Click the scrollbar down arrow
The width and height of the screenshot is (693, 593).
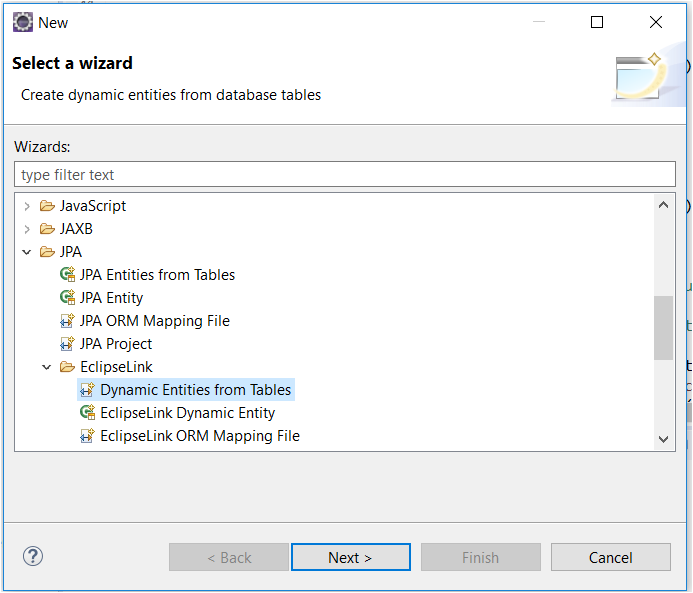click(663, 439)
